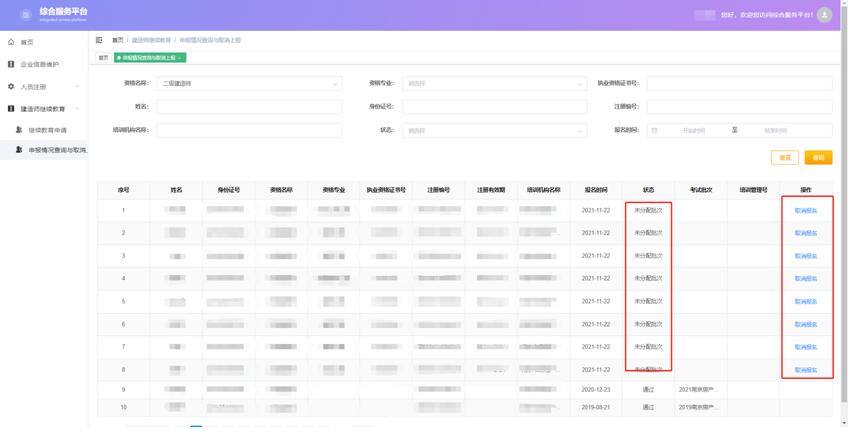849x434 pixels.
Task: Select 申报情况查询与取消 in the sidebar
Action: [57, 150]
